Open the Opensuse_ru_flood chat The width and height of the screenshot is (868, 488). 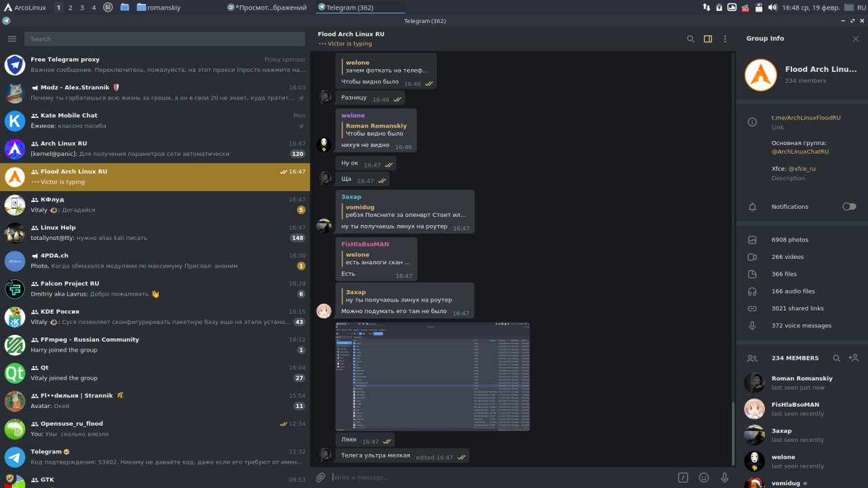point(155,429)
